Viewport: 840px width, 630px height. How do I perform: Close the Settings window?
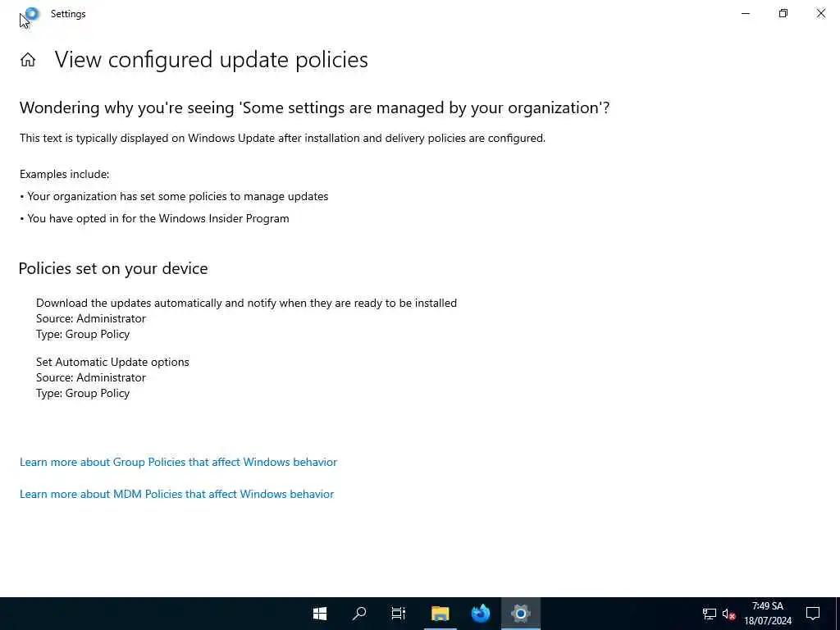pyautogui.click(x=820, y=13)
